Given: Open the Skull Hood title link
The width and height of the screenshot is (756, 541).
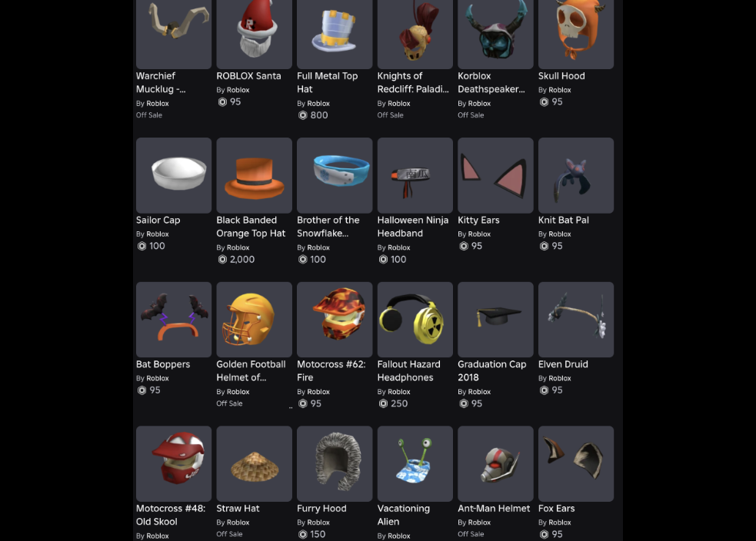Looking at the screenshot, I should [x=561, y=75].
